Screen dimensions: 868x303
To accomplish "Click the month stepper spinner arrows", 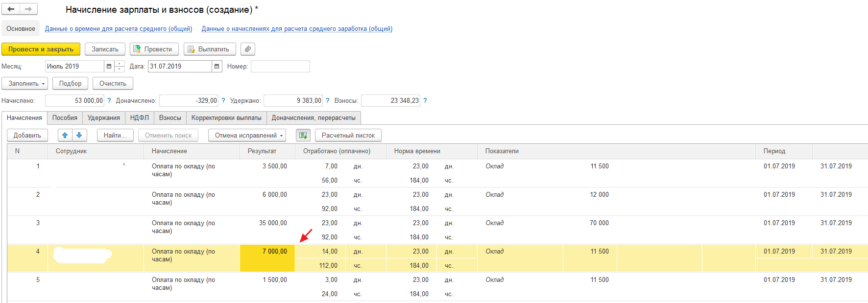I will point(120,67).
